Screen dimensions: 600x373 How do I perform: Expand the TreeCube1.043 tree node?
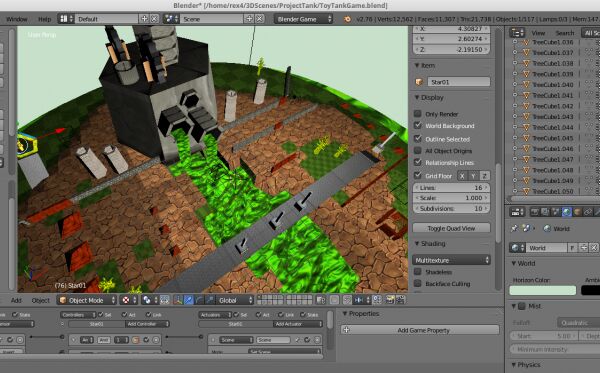click(x=515, y=116)
